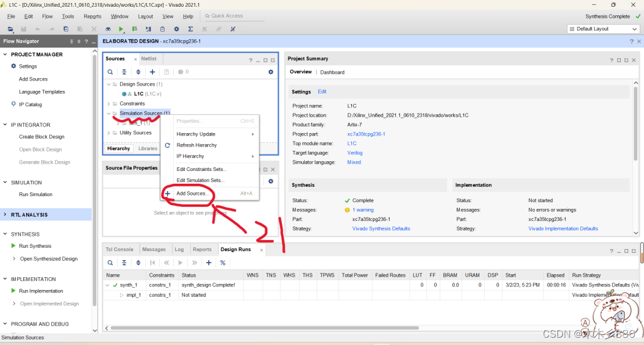Expand all items in Sources panel
This screenshot has width=644, height=345.
(138, 72)
